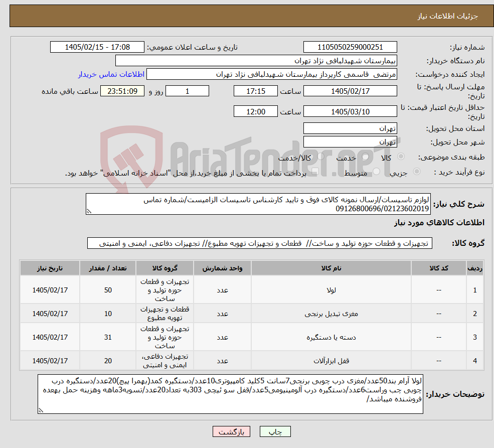Screen dimensions: 494x448
Task: Click the delivery city تهران field
Action: click(x=350, y=142)
